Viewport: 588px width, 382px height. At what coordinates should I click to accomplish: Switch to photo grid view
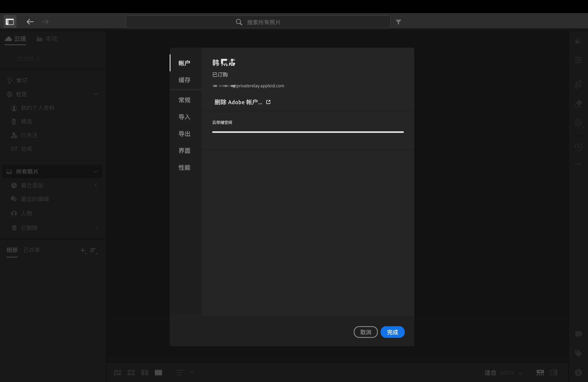coord(117,372)
